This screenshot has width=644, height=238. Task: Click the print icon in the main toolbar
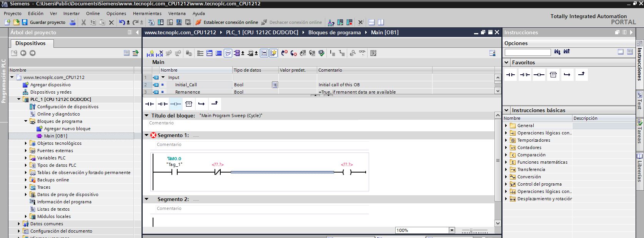coord(72,22)
